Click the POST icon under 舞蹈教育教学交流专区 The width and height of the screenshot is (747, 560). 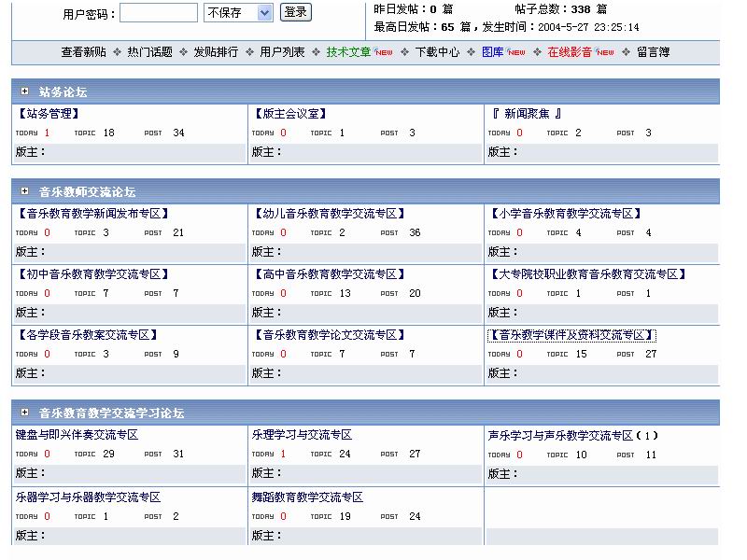[x=389, y=517]
